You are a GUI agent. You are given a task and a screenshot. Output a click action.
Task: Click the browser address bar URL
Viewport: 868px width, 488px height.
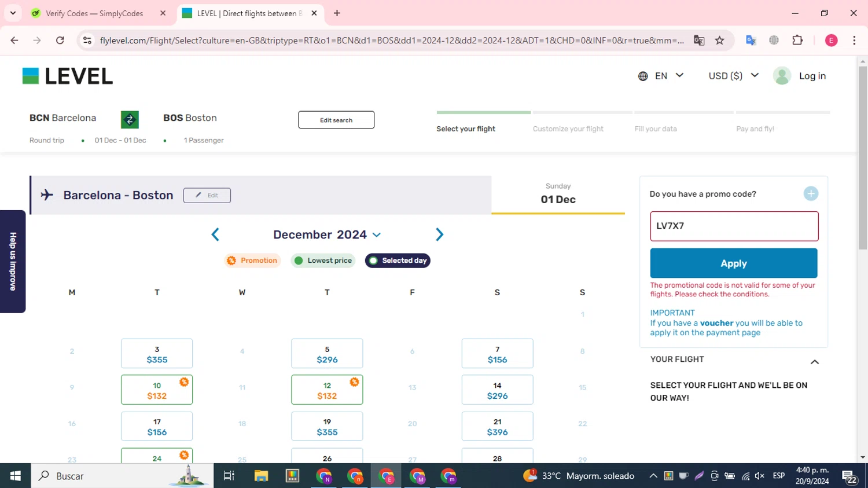point(391,40)
